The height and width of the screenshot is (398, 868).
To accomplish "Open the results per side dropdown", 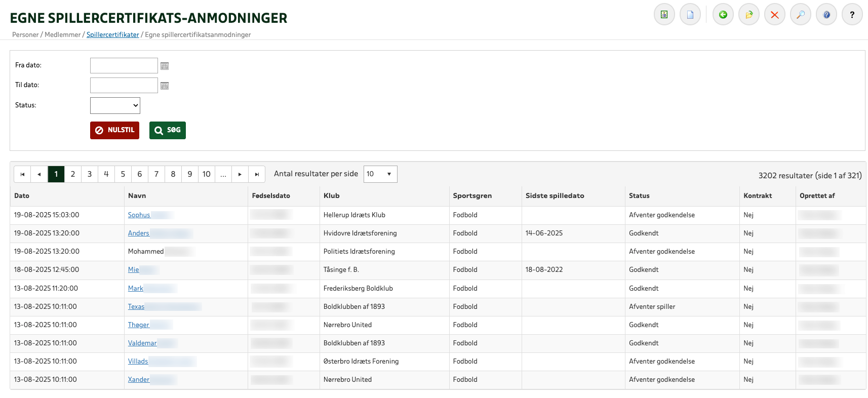I will 380,174.
